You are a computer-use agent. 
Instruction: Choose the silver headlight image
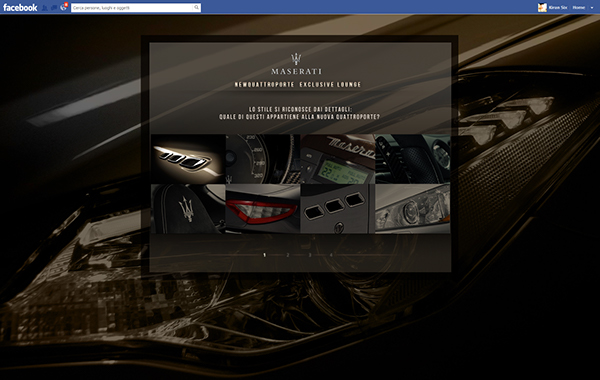[412, 209]
